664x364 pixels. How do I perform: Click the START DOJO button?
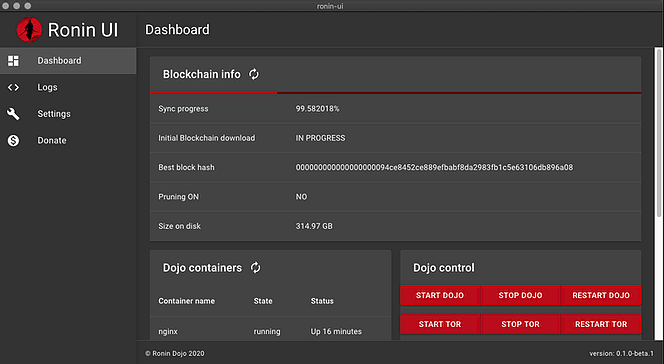coord(440,295)
